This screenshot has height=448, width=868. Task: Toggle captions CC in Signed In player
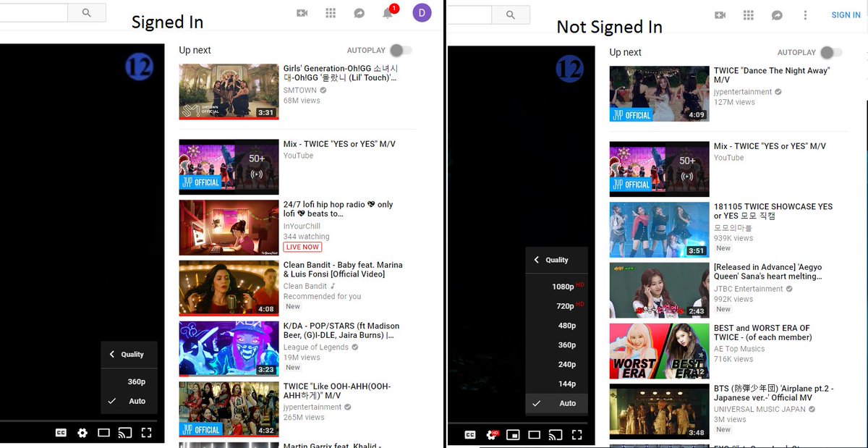coord(61,433)
